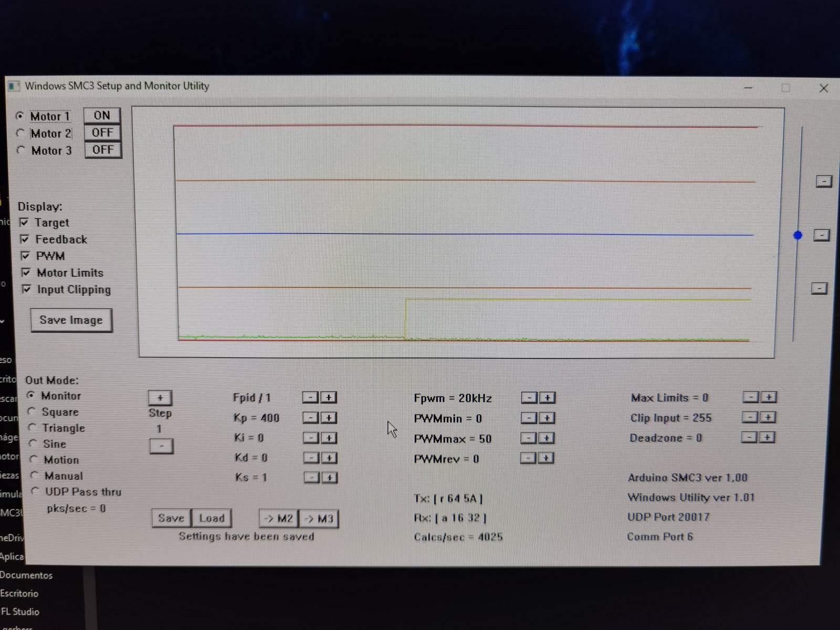Image resolution: width=840 pixels, height=630 pixels.
Task: Uncheck the Input Clipping checkbox
Action: 26,289
